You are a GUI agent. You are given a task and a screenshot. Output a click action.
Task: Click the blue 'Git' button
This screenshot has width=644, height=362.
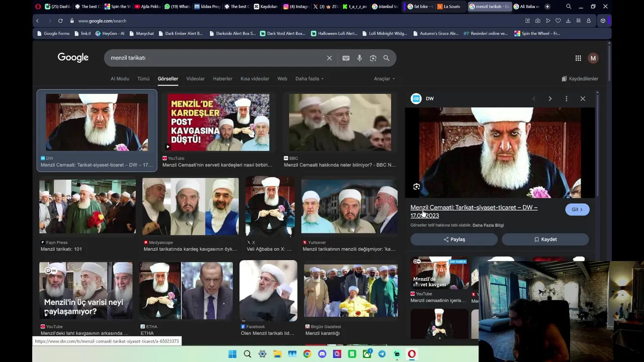(577, 210)
